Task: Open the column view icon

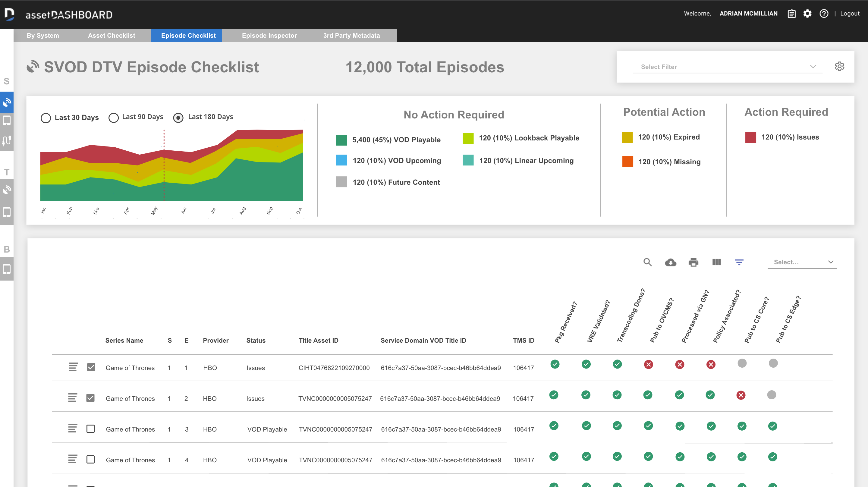Action: coord(716,262)
